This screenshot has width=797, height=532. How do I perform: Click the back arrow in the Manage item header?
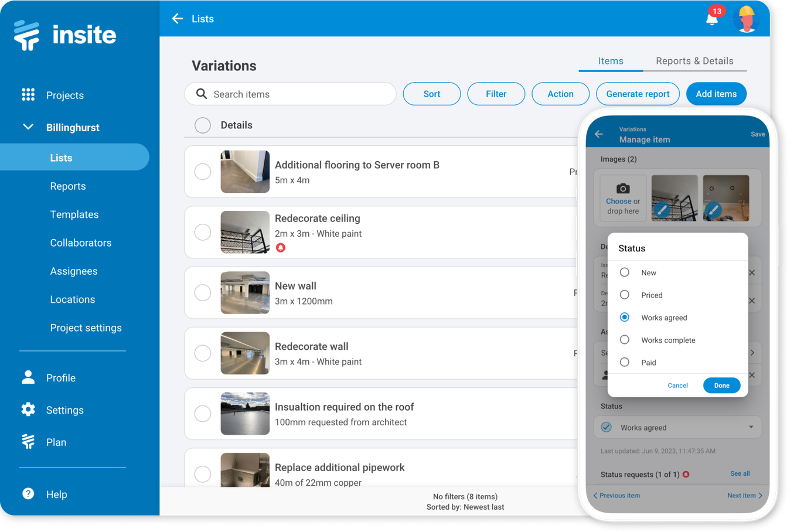point(598,134)
